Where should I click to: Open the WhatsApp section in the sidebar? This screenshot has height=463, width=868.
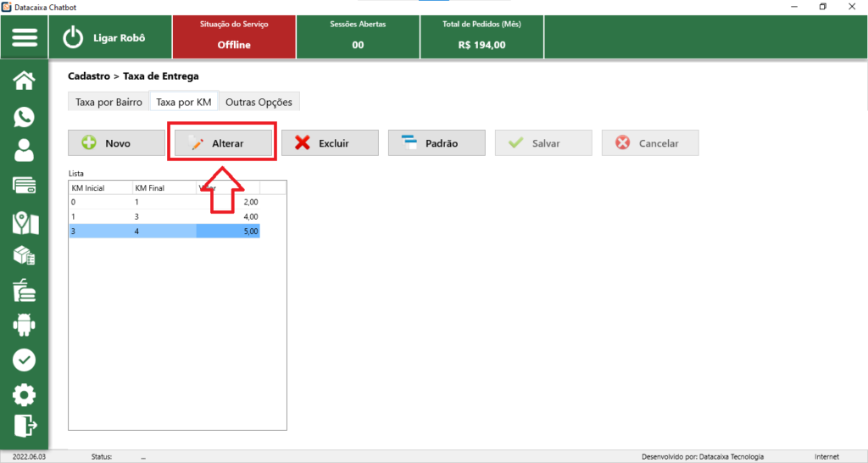25,117
